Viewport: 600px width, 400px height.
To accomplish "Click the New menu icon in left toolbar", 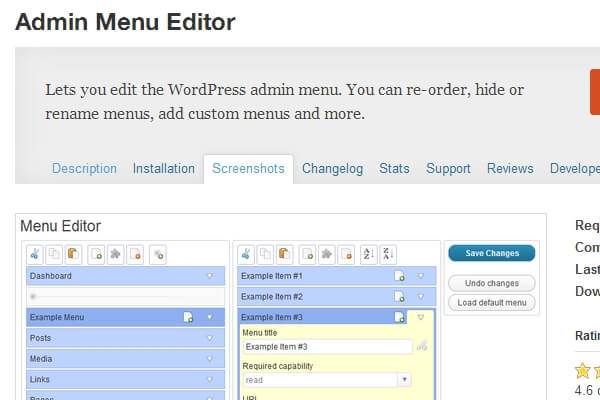I will pos(96,254).
